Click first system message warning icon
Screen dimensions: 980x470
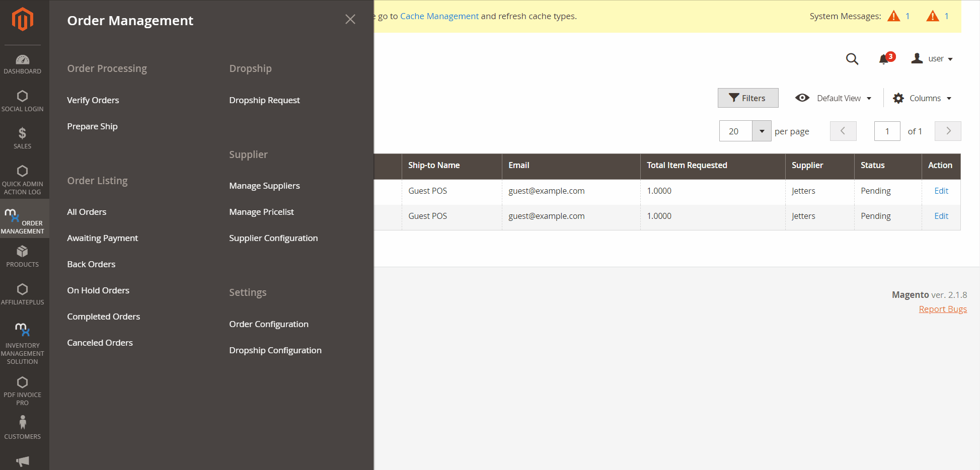(x=894, y=16)
